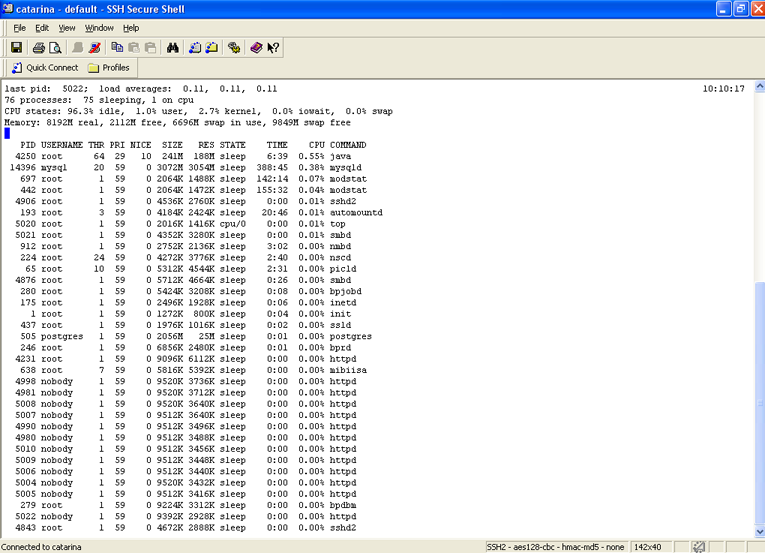Click the Copy icon in toolbar
This screenshot has height=553, width=765.
(117, 47)
